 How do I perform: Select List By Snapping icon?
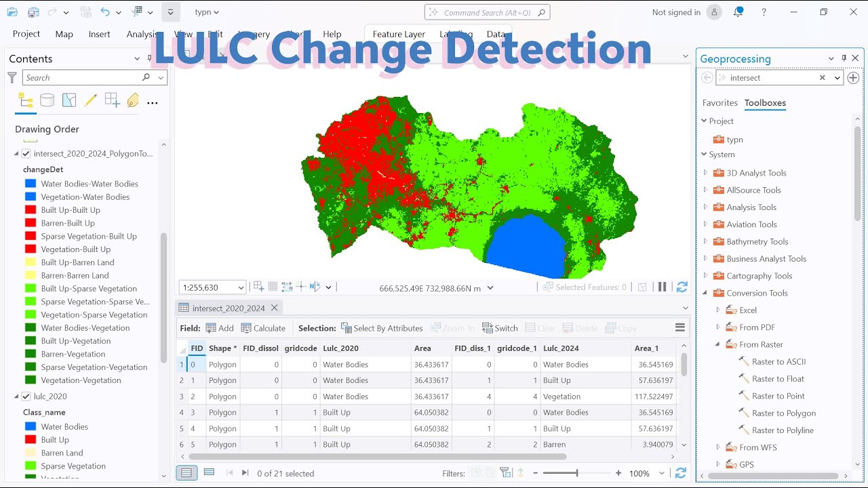[112, 101]
